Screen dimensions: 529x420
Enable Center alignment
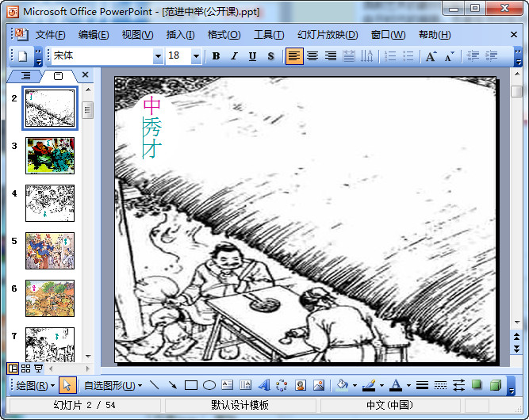coord(312,56)
